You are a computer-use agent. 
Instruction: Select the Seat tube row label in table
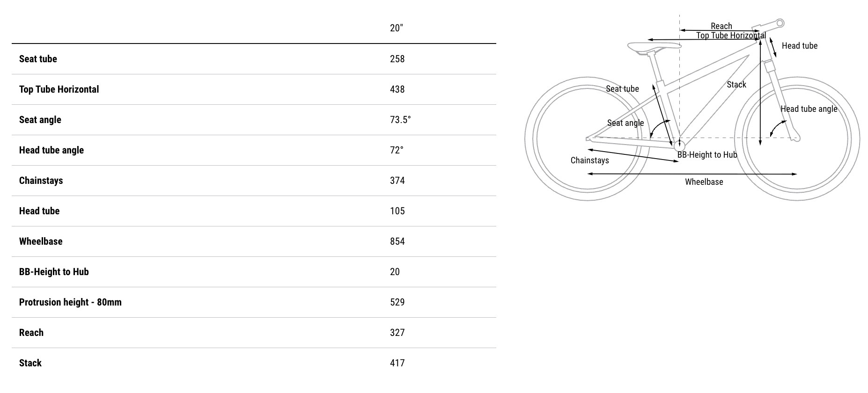point(38,59)
